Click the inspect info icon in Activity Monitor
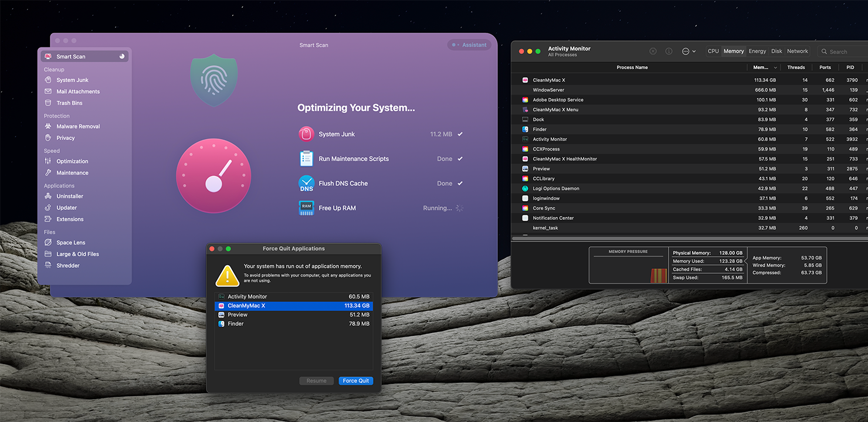 click(x=669, y=52)
